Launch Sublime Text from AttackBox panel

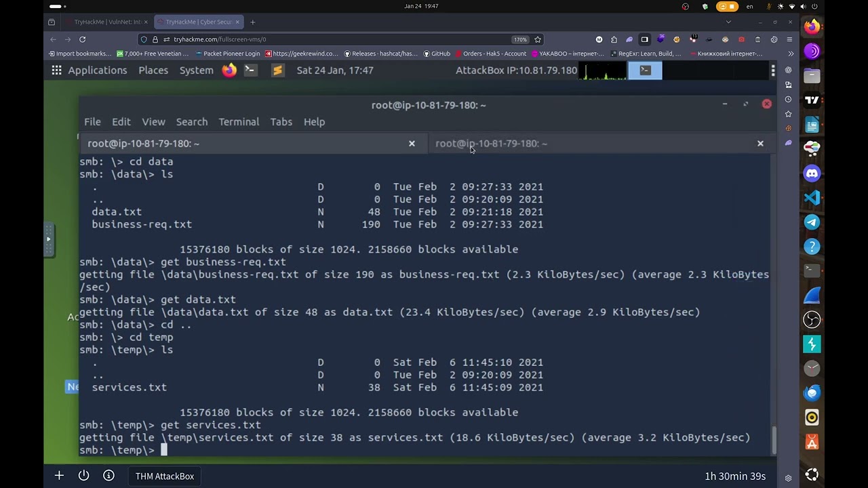[x=277, y=70]
